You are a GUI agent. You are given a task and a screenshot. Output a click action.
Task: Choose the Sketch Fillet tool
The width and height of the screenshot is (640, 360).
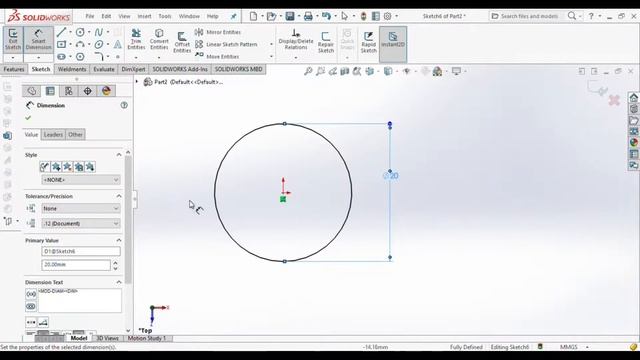(99, 56)
